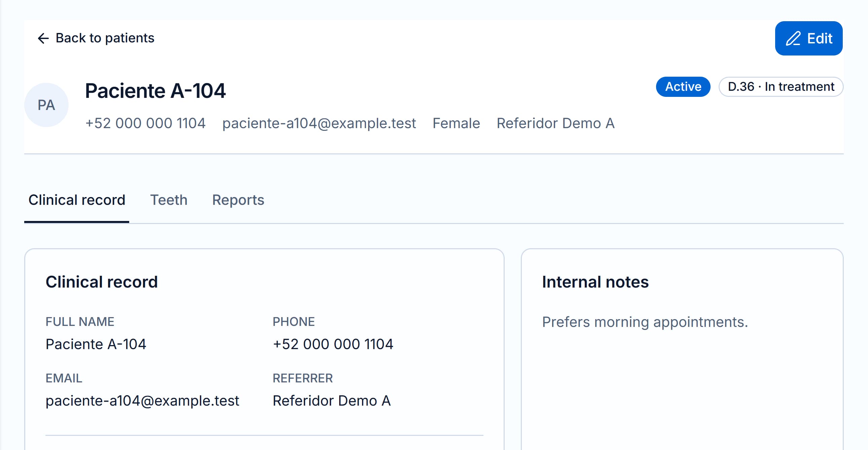The width and height of the screenshot is (868, 450).
Task: Open the Reports tab
Action: [238, 200]
